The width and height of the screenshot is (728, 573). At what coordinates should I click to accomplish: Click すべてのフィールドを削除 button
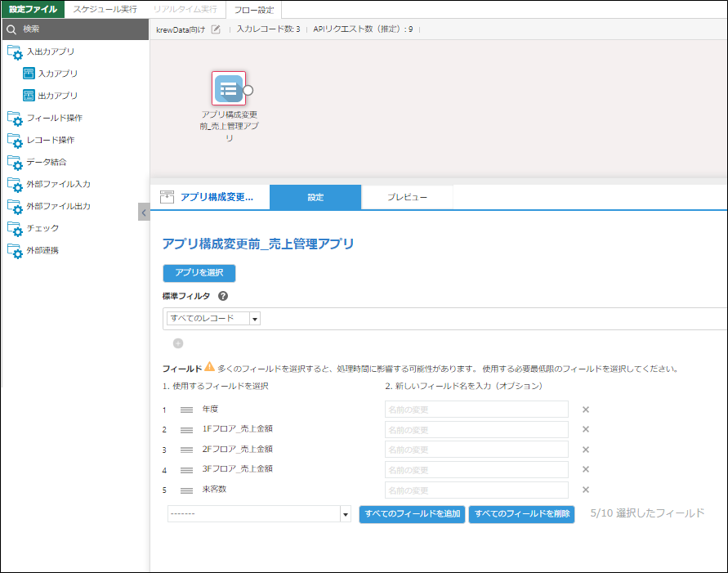click(521, 514)
